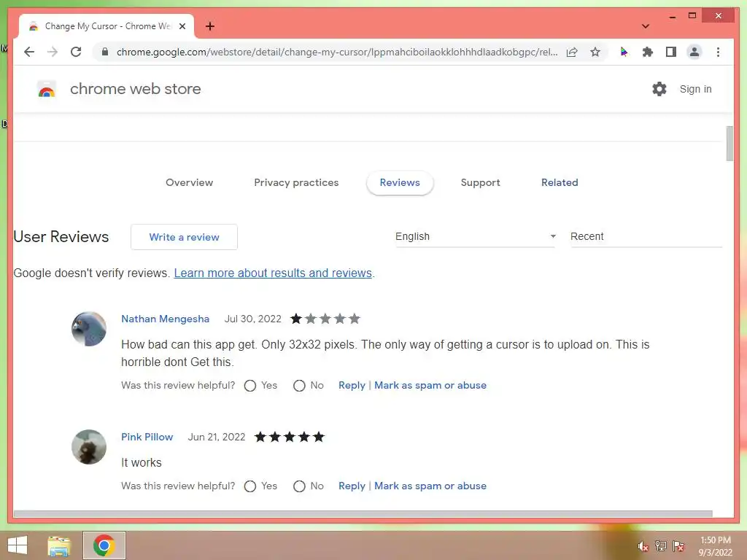Click Sign in
747x560 pixels.
coord(695,89)
